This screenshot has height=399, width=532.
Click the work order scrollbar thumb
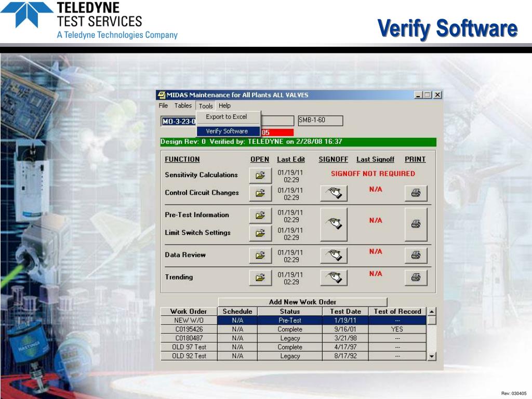(432, 321)
